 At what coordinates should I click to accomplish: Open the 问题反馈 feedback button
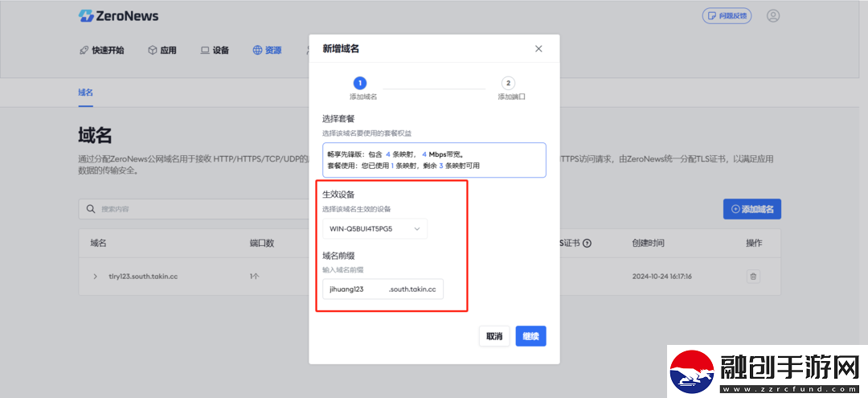pyautogui.click(x=727, y=15)
